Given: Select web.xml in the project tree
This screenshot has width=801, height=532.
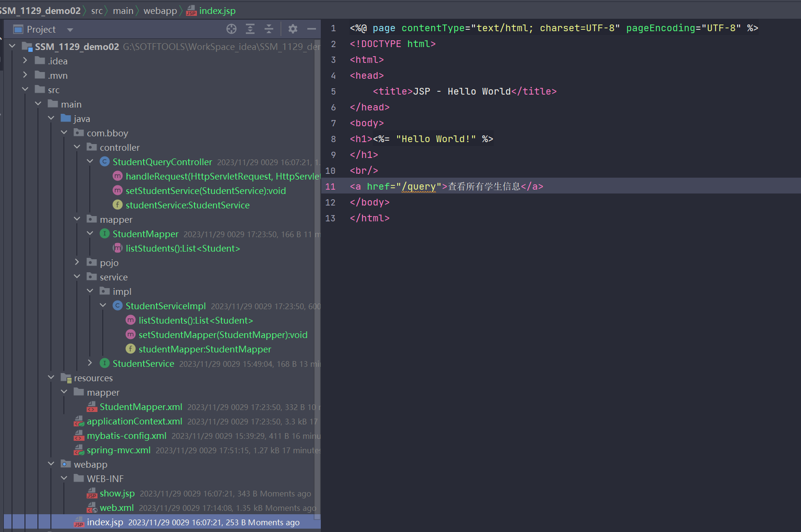Looking at the screenshot, I should click(x=117, y=508).
